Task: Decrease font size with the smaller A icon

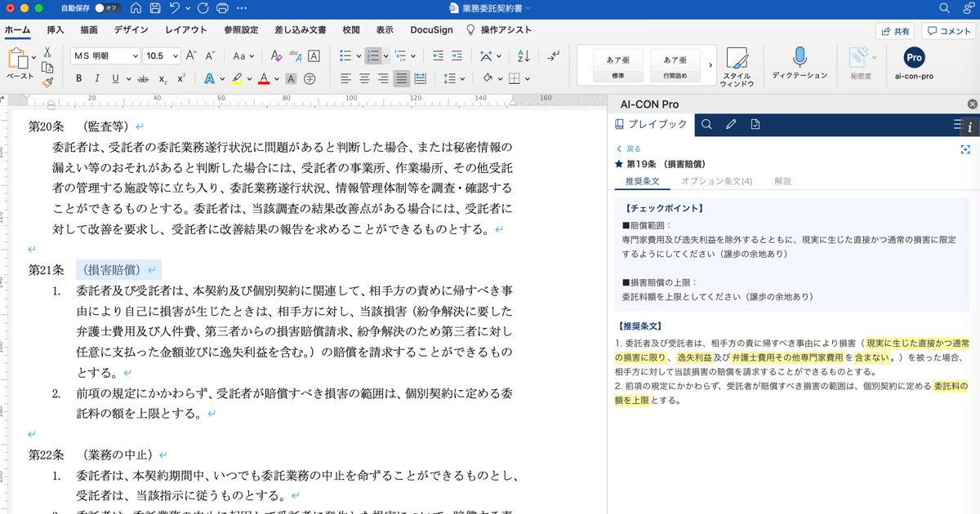Action: tap(210, 56)
